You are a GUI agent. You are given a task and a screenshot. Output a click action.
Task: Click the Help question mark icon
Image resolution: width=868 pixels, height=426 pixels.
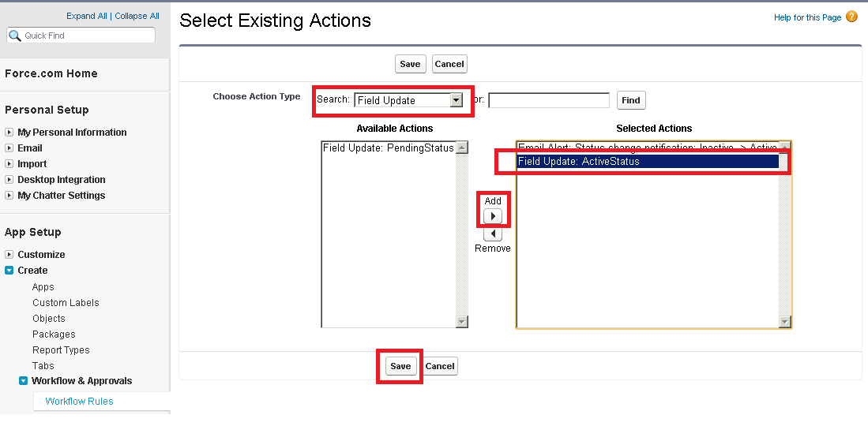[x=851, y=17]
